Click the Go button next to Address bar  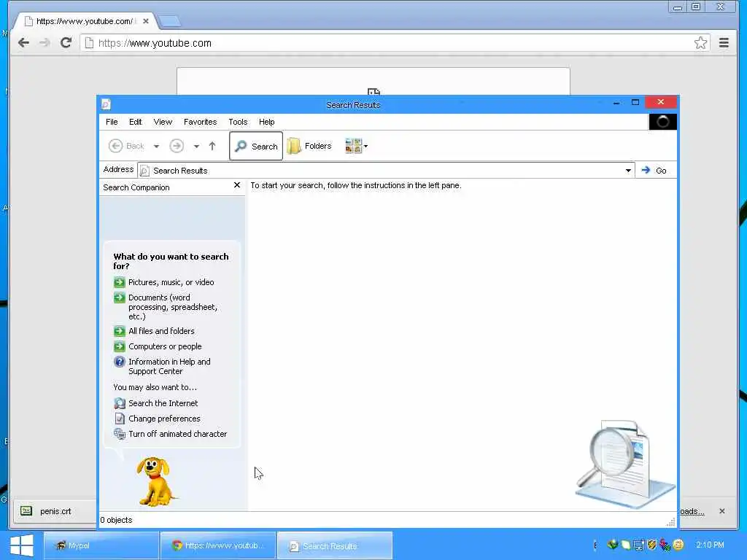click(x=654, y=171)
